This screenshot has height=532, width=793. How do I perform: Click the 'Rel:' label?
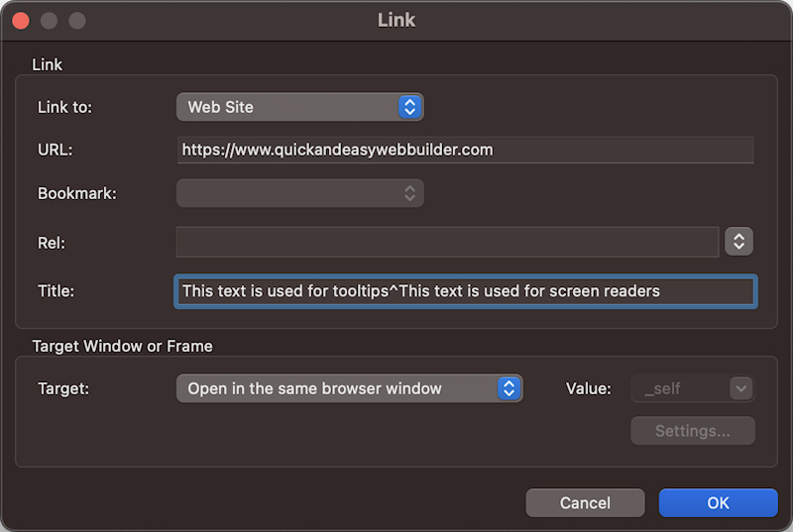(52, 243)
